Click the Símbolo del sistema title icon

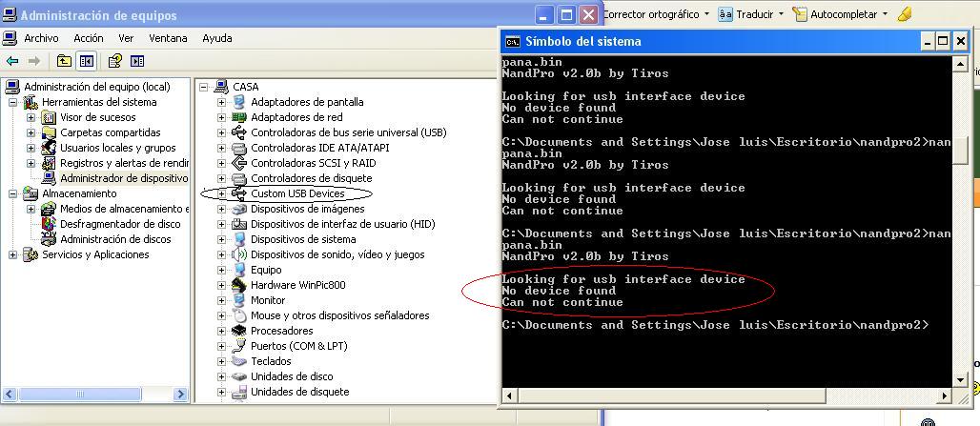pyautogui.click(x=513, y=42)
